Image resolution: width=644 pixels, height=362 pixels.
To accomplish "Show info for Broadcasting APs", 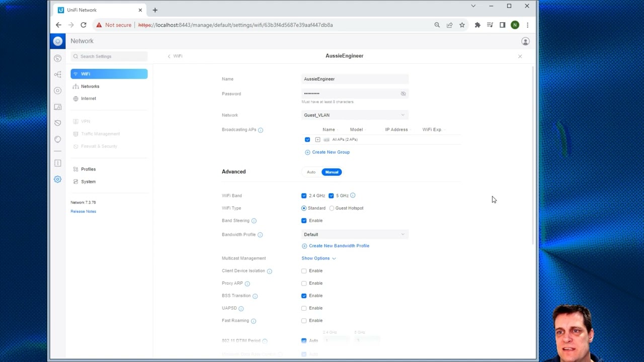I will point(261,130).
